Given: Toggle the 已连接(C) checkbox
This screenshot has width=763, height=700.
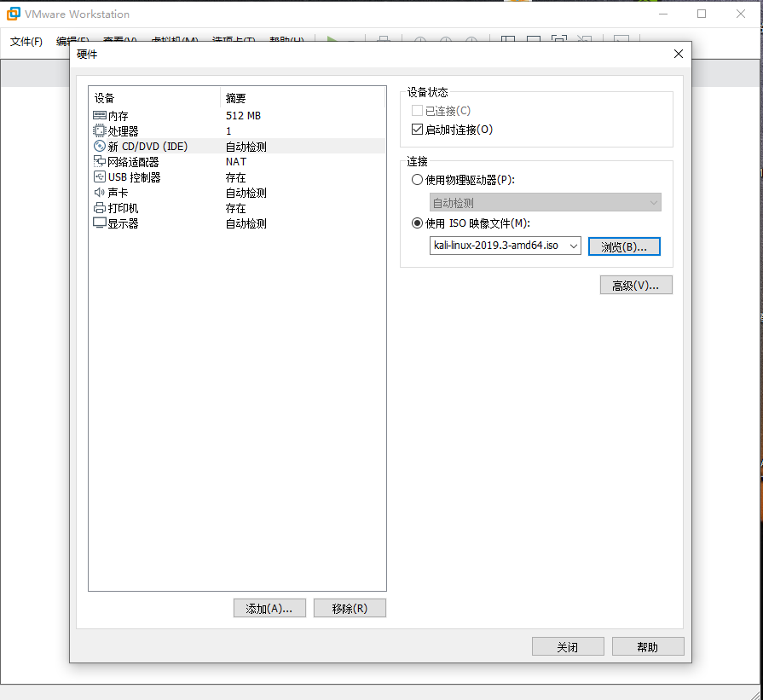Looking at the screenshot, I should (417, 111).
